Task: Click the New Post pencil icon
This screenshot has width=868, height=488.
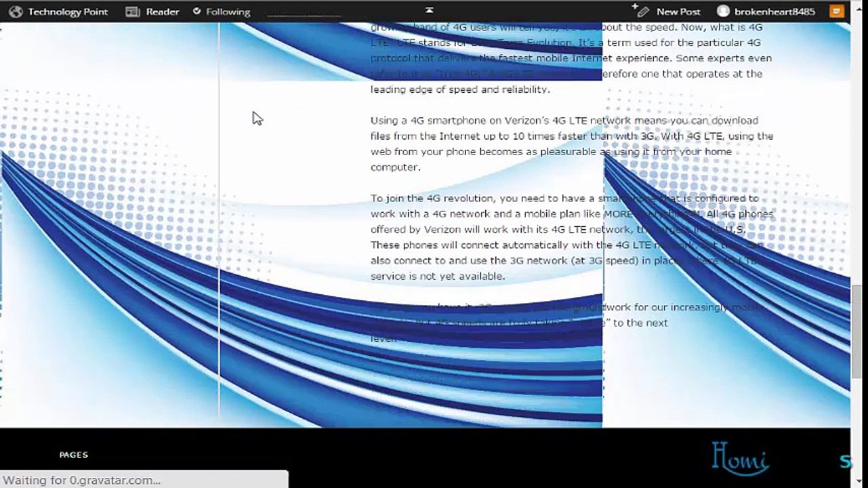Action: (640, 11)
